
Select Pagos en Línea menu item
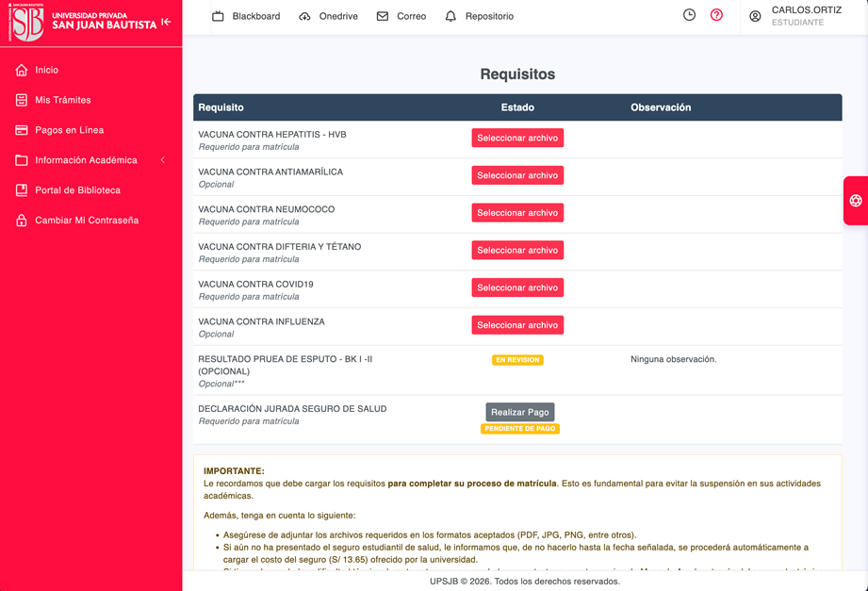point(69,130)
